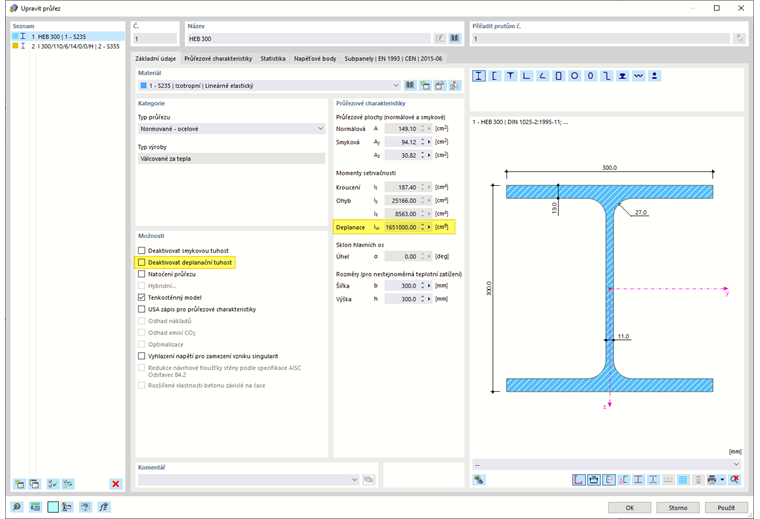Viewport: 760px width, 519px height.
Task: Click blue color square of section 1
Action: pyautogui.click(x=15, y=36)
